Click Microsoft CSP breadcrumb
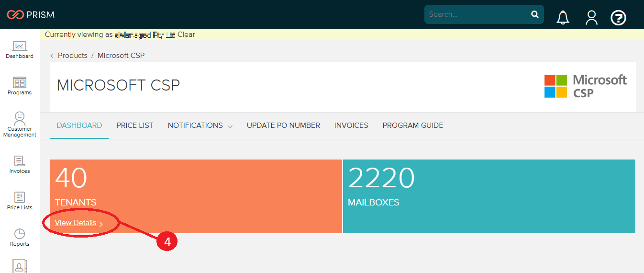 (121, 56)
